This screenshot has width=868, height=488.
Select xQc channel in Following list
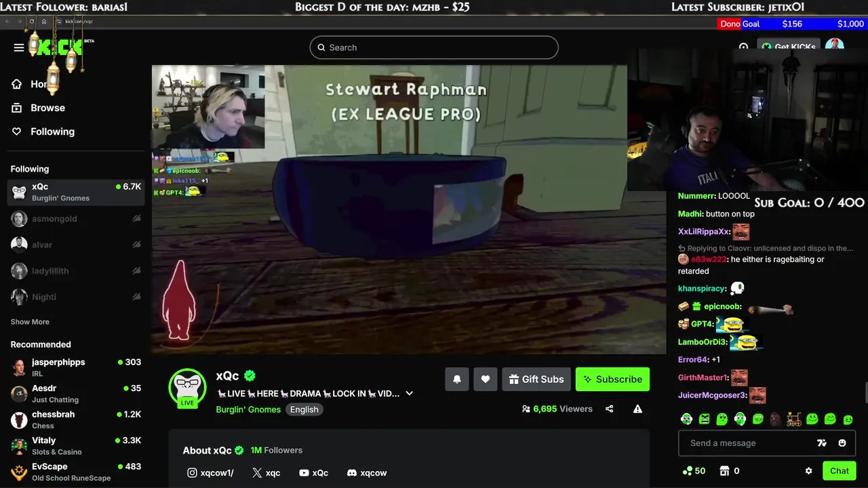pyautogui.click(x=76, y=192)
